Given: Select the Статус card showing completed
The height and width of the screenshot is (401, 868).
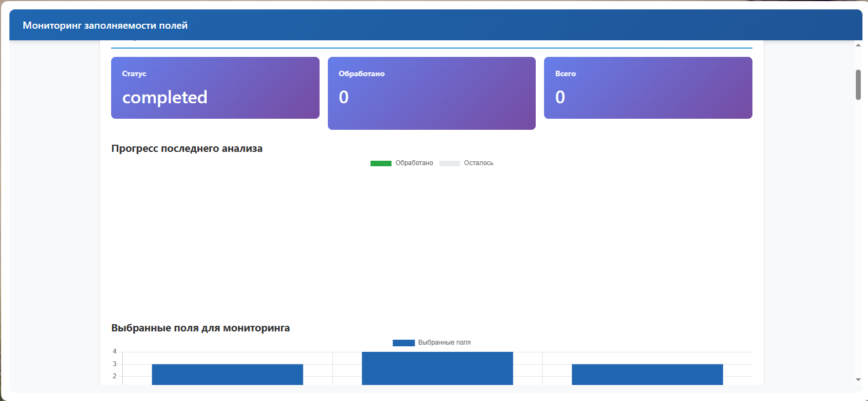Looking at the screenshot, I should (215, 88).
